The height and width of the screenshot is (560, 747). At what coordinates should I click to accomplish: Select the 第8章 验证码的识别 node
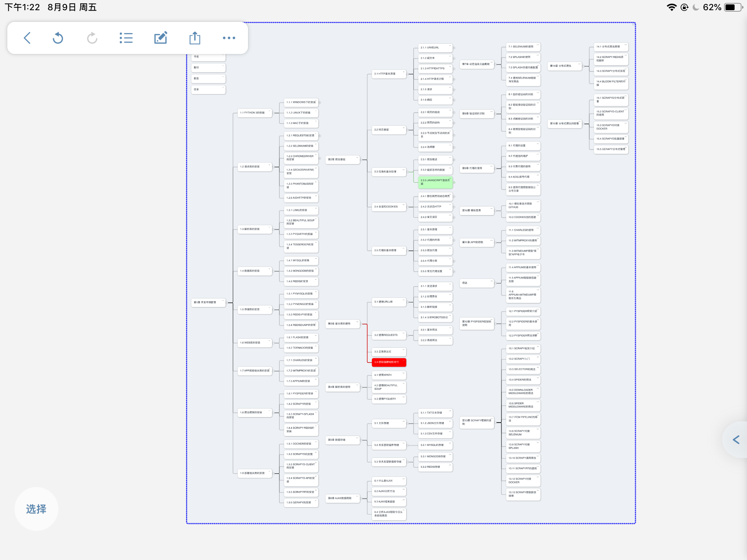(477, 114)
